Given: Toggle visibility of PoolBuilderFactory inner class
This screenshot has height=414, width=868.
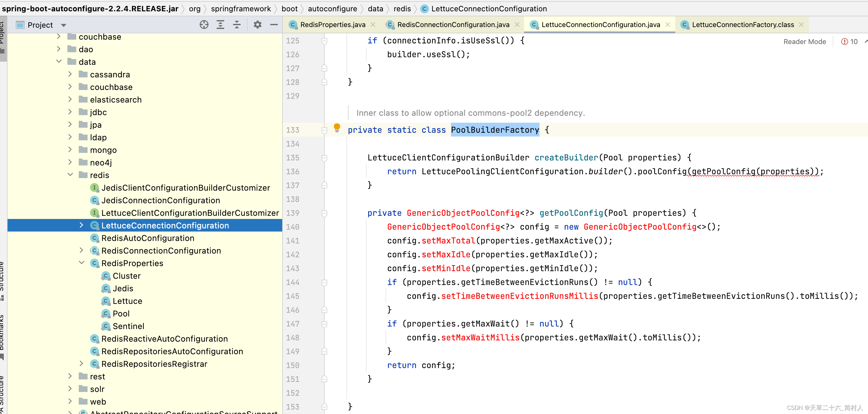Looking at the screenshot, I should coord(324,130).
